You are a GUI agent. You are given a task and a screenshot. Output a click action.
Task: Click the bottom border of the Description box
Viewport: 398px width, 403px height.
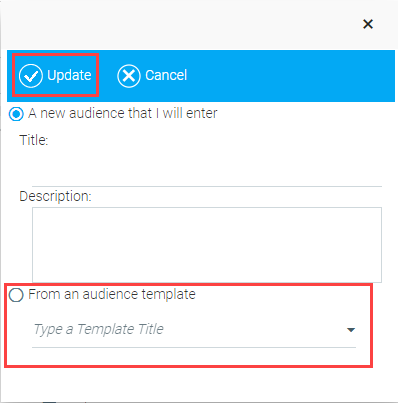tap(207, 282)
